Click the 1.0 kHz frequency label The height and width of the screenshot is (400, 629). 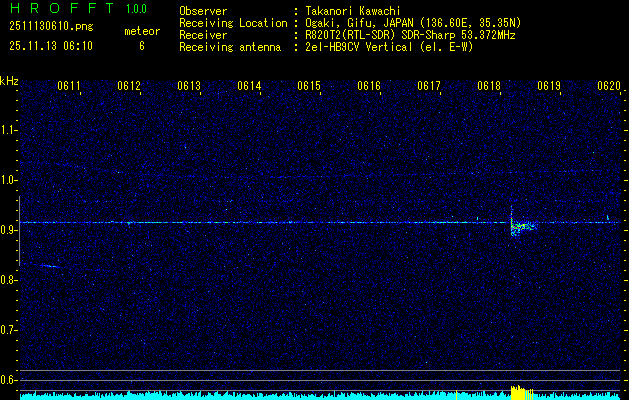coord(8,180)
